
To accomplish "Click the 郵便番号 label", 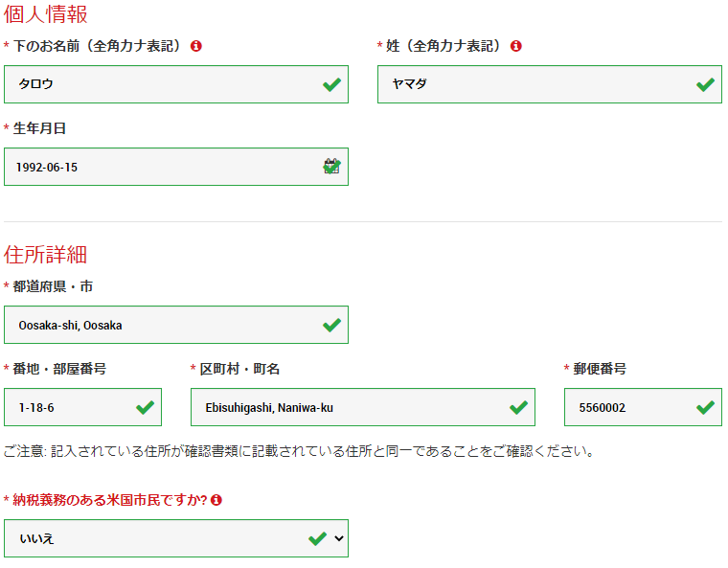I will click(600, 369).
